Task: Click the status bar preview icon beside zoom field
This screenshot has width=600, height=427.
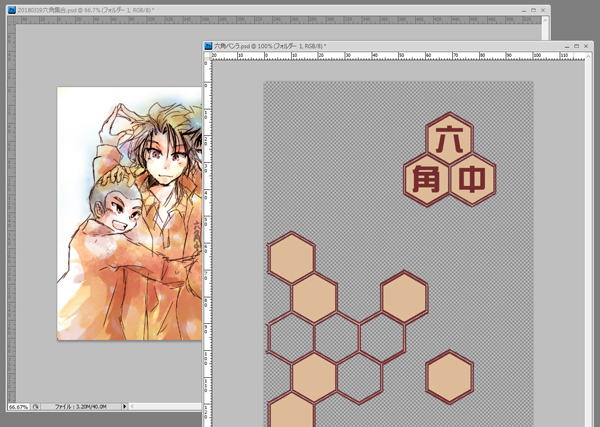Action: point(36,407)
